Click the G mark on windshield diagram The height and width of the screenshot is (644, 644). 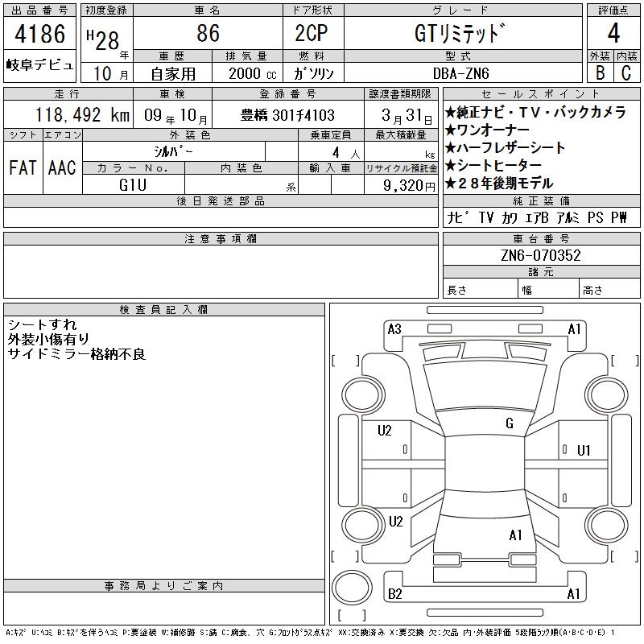(x=510, y=423)
